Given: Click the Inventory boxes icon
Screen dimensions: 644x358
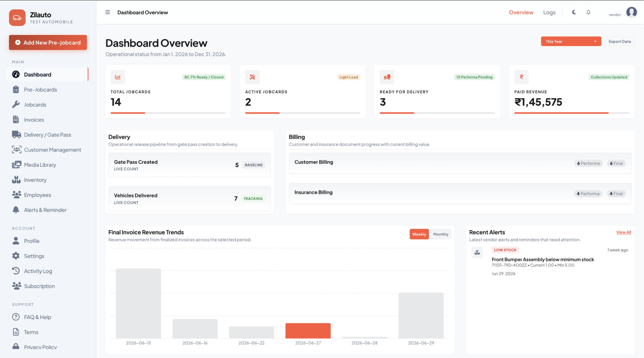Looking at the screenshot, I should point(16,180).
